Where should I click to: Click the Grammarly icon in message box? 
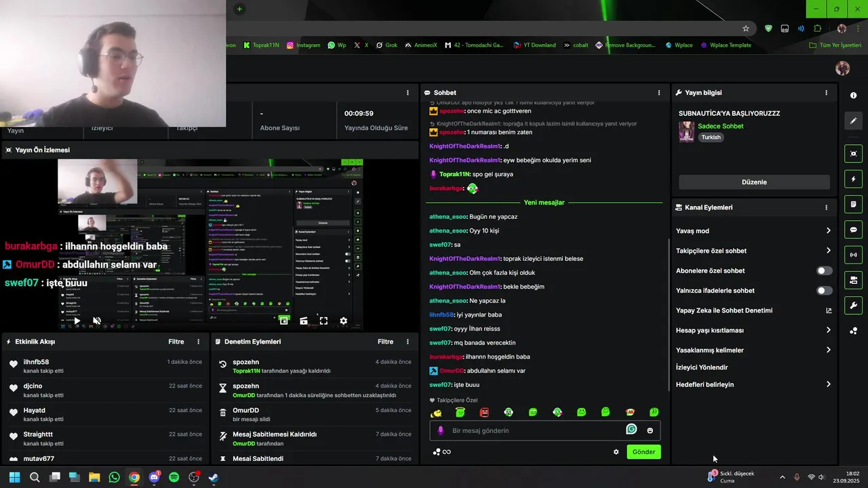pos(631,429)
